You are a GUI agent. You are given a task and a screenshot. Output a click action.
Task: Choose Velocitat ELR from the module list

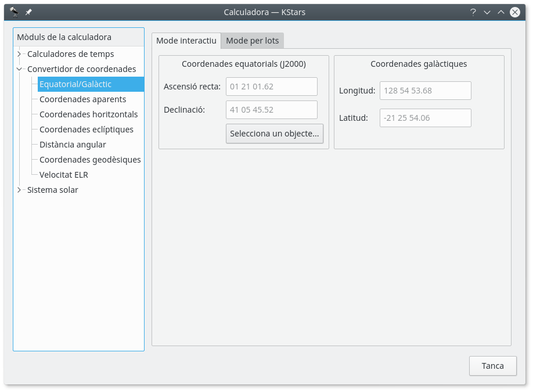pyautogui.click(x=64, y=175)
